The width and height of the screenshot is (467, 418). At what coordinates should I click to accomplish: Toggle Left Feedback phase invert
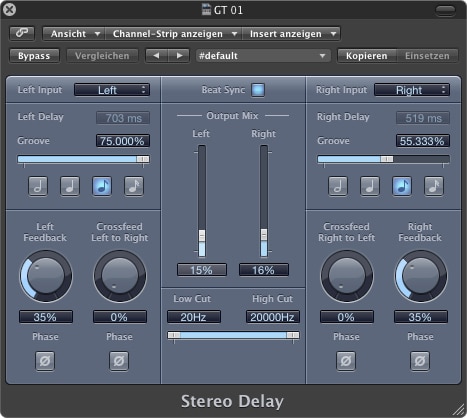point(45,361)
